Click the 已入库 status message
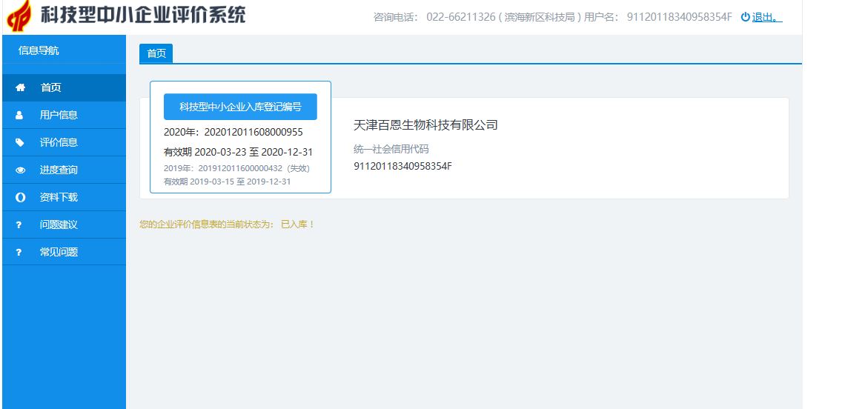868x409 pixels. tap(228, 225)
